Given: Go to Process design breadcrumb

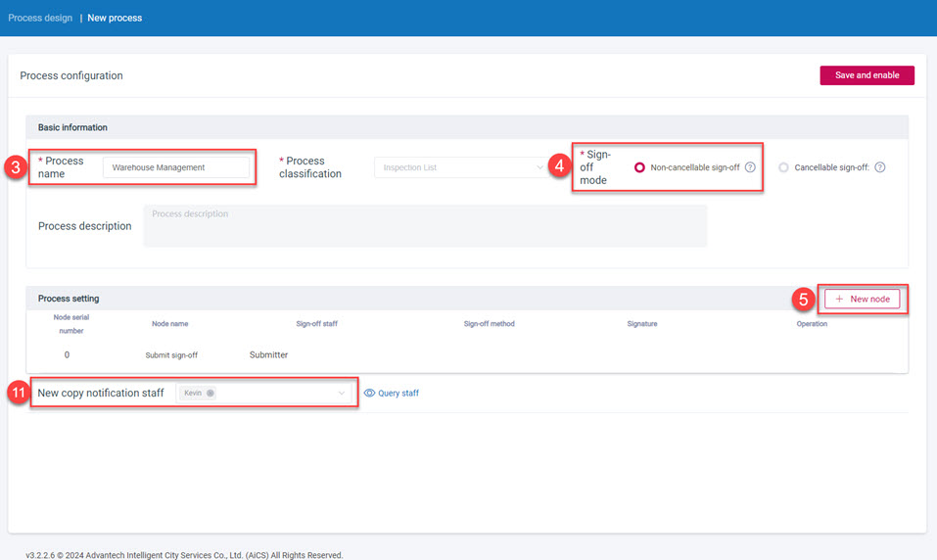Looking at the screenshot, I should point(40,18).
